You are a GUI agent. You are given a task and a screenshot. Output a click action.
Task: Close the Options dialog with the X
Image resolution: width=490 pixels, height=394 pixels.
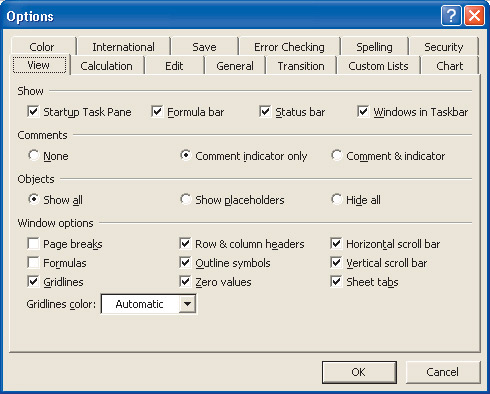(474, 15)
